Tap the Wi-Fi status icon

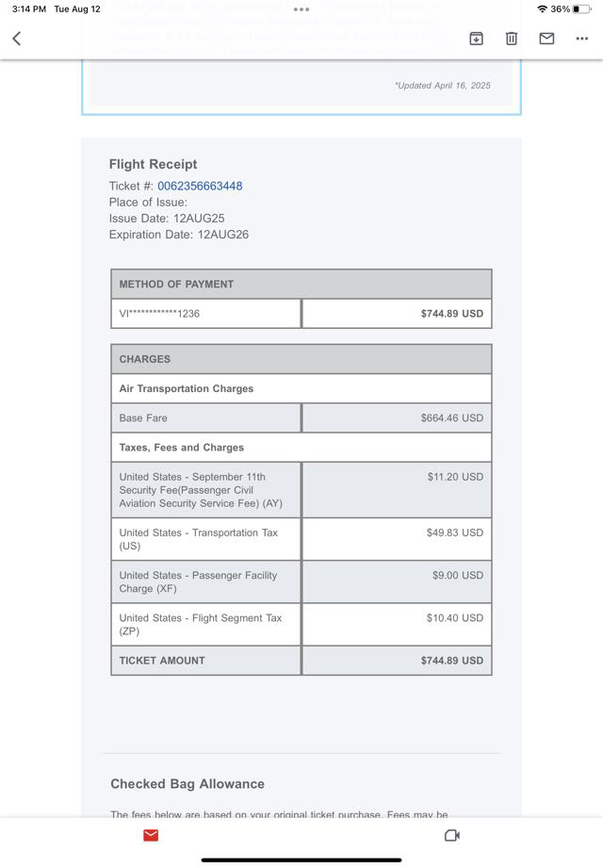pyautogui.click(x=542, y=8)
